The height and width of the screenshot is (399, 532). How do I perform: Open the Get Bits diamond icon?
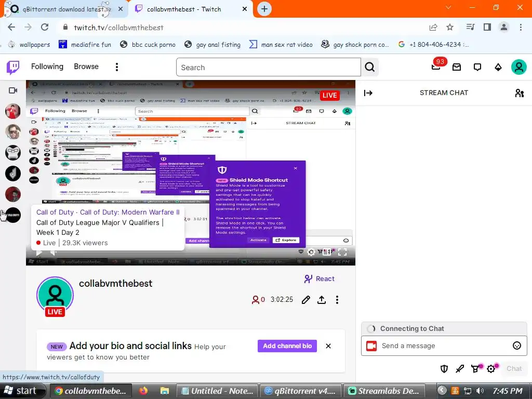[x=498, y=67]
